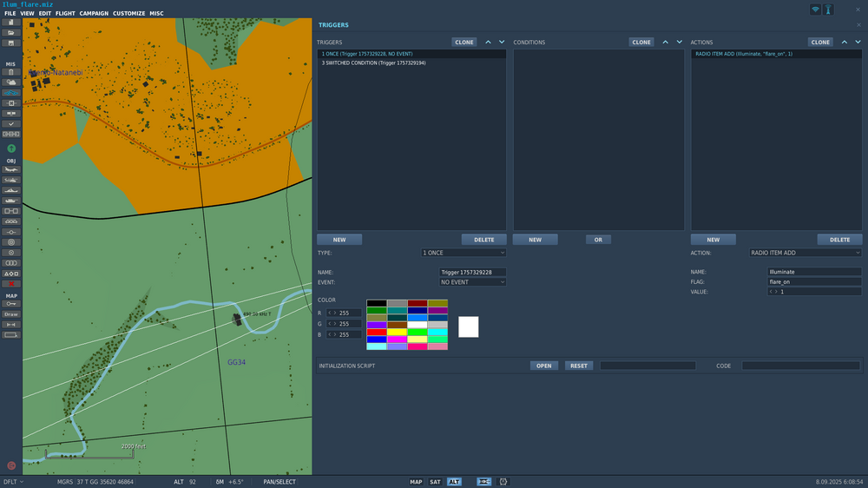This screenshot has height=488, width=868.
Task: Switch map view to MAP mode
Action: coord(416,481)
